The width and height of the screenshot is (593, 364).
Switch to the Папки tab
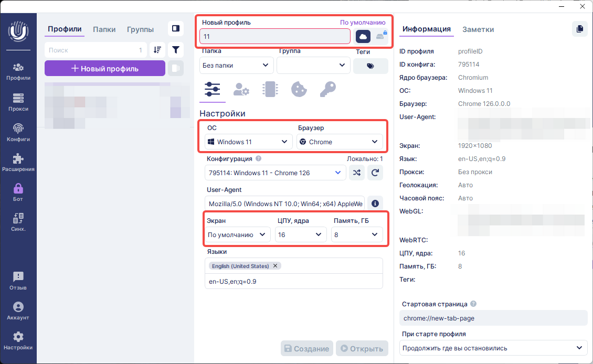(x=104, y=29)
